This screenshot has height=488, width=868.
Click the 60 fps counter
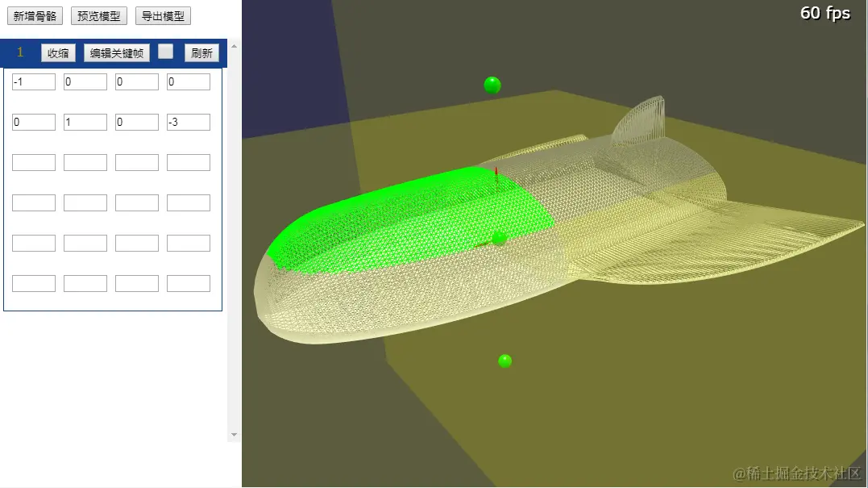[x=824, y=13]
